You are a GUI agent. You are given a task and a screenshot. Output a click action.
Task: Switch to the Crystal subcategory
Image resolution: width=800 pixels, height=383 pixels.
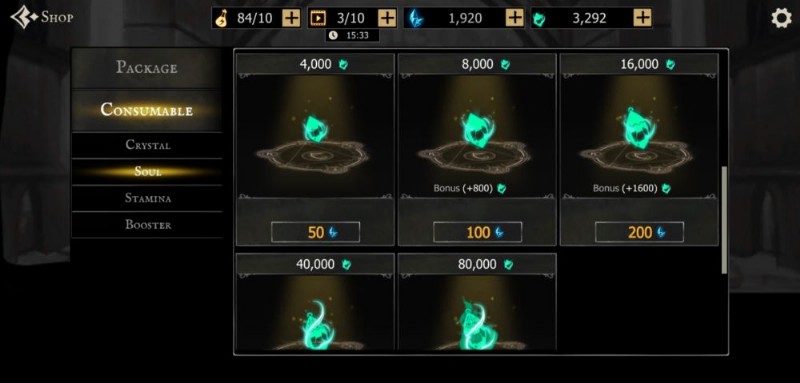pyautogui.click(x=147, y=145)
